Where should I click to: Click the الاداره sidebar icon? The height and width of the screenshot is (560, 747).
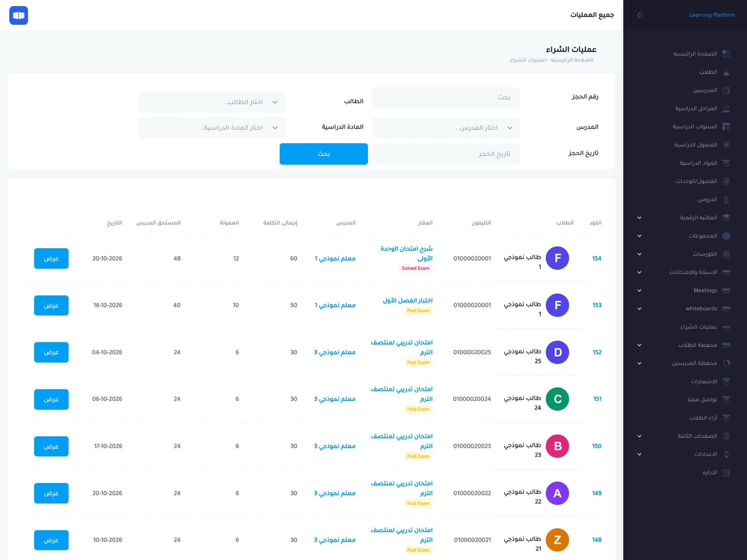(726, 473)
